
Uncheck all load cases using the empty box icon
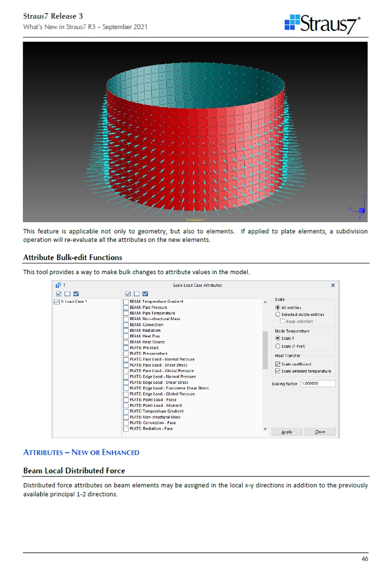point(68,294)
